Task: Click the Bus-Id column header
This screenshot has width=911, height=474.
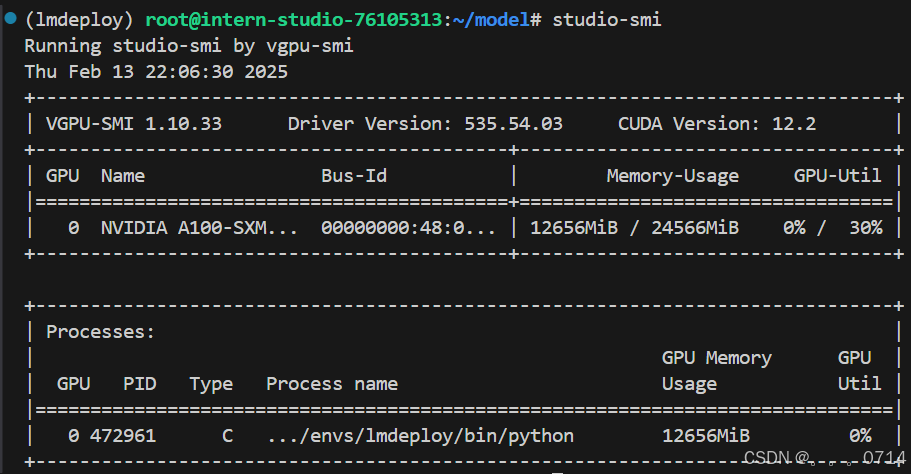Action: coord(354,176)
